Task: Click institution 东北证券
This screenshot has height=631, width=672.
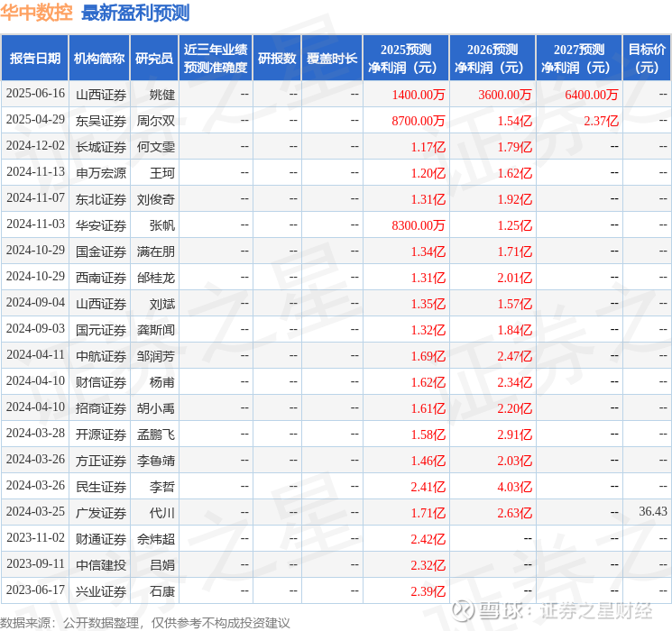Action: pos(101,199)
